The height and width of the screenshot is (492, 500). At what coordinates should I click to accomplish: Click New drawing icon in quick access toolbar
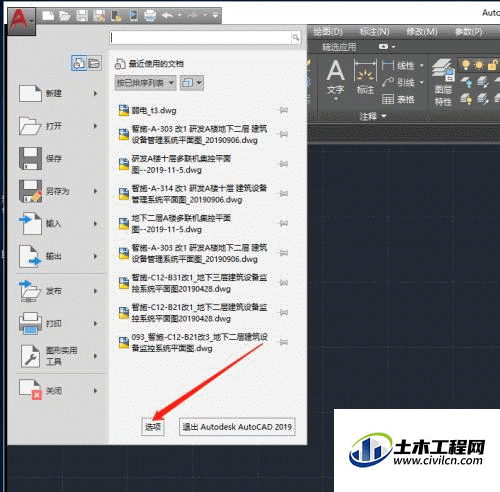click(48, 16)
